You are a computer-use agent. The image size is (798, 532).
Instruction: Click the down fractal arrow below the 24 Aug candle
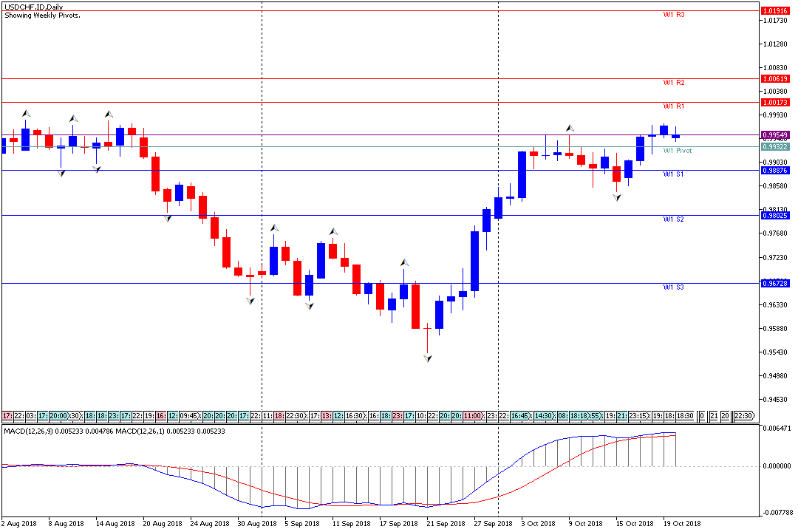(x=168, y=218)
